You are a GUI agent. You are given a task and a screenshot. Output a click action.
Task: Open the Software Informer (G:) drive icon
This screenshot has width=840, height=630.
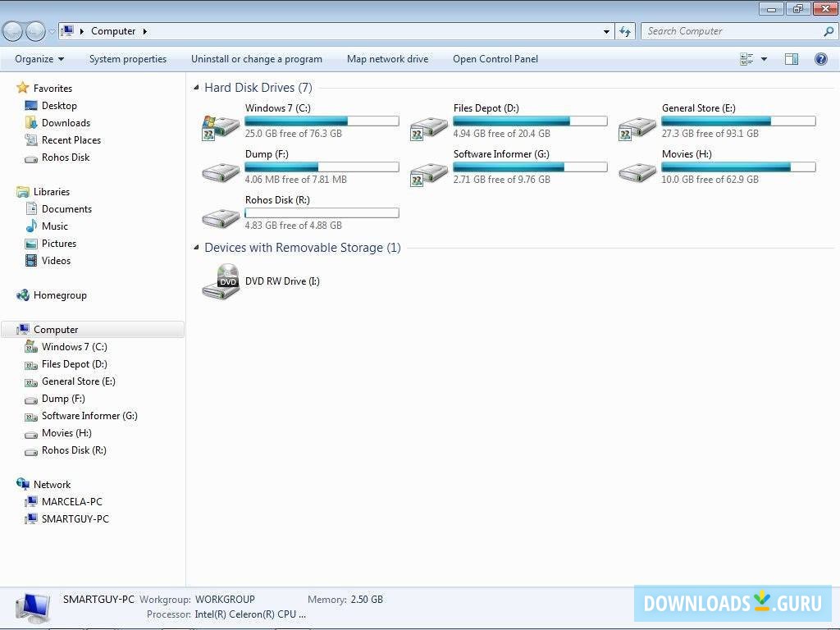click(428, 174)
